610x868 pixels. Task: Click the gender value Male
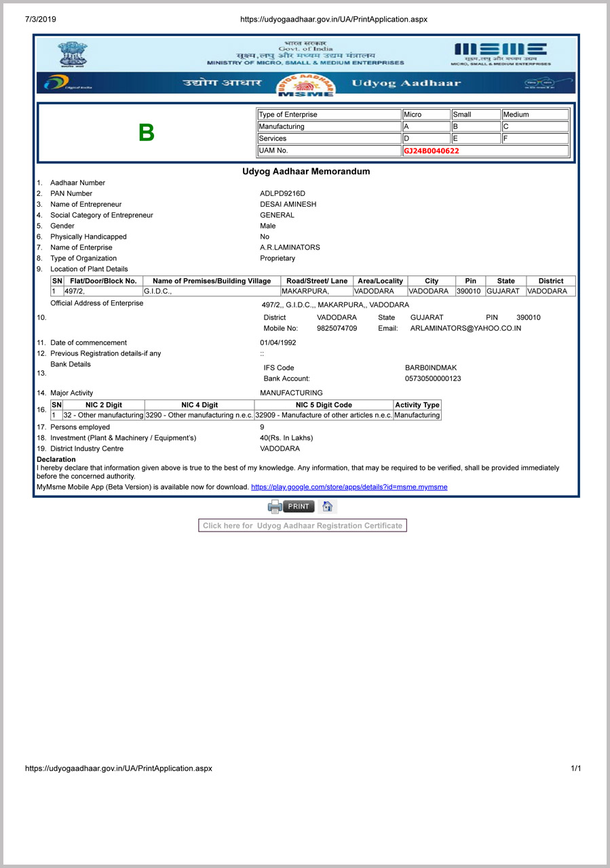[268, 226]
